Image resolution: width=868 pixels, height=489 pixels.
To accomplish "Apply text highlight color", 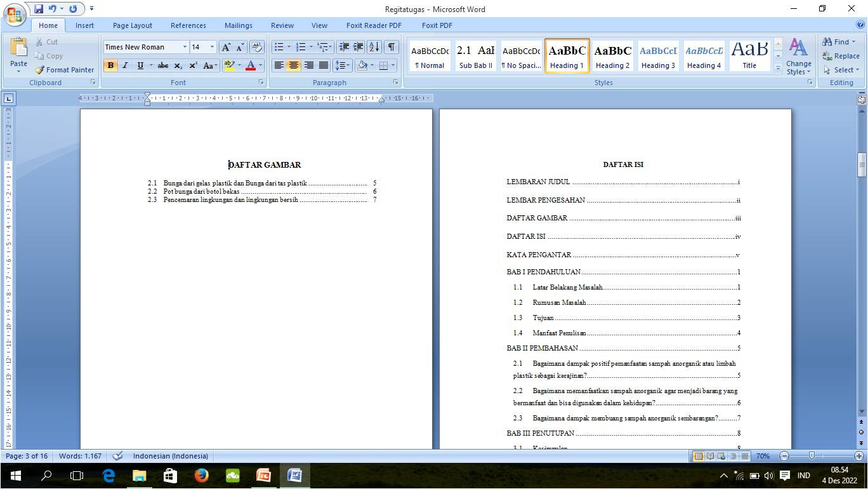I will tap(228, 65).
